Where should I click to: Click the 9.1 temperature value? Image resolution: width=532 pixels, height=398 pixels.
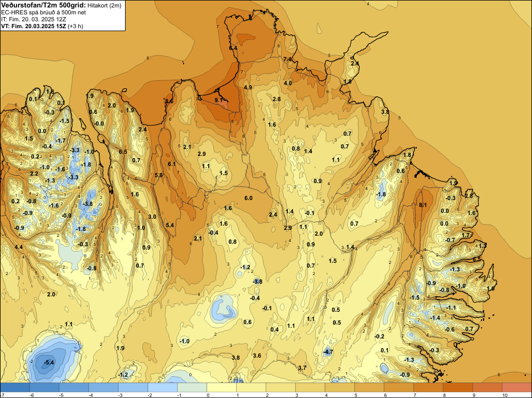[x=219, y=100]
